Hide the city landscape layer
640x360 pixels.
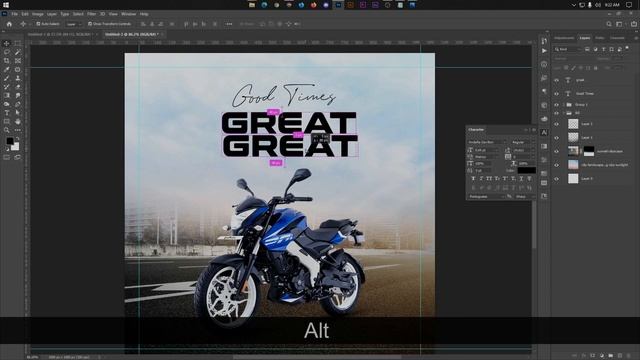(556, 165)
